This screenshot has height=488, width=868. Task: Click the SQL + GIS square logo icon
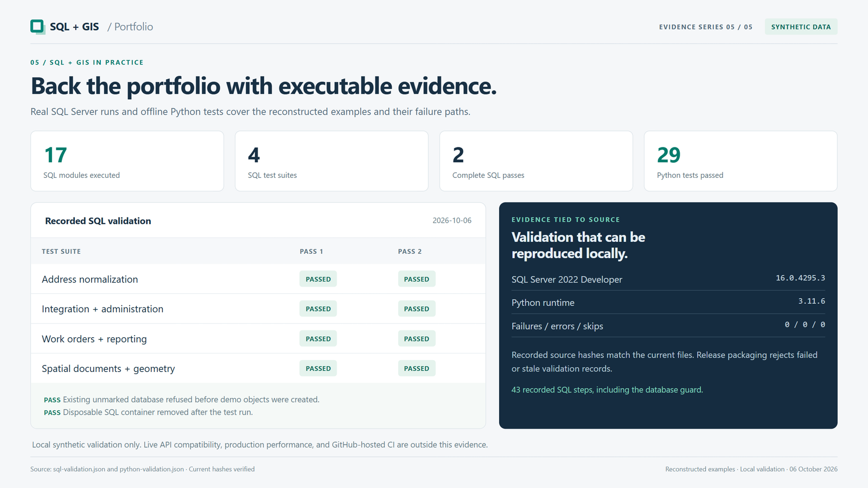(x=37, y=27)
